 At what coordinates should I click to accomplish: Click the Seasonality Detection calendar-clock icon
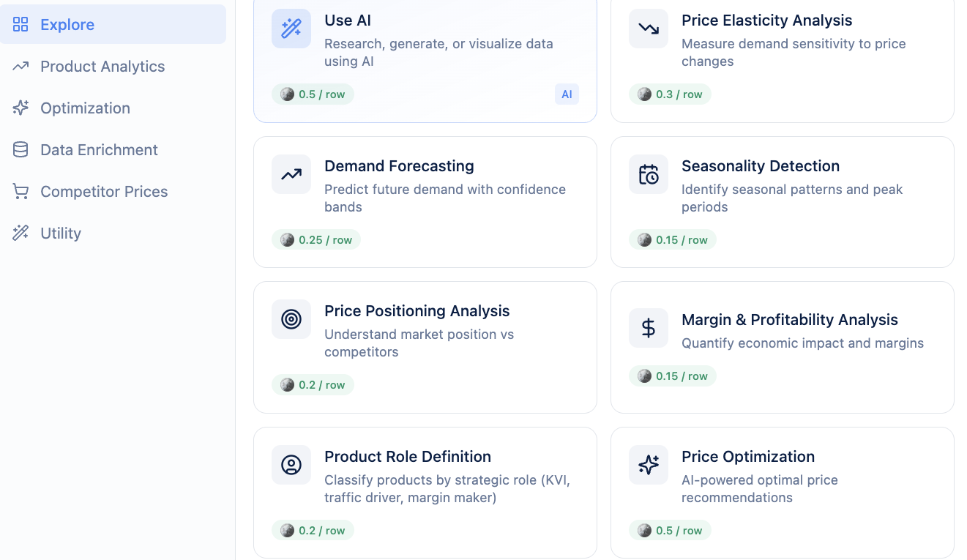pos(648,174)
